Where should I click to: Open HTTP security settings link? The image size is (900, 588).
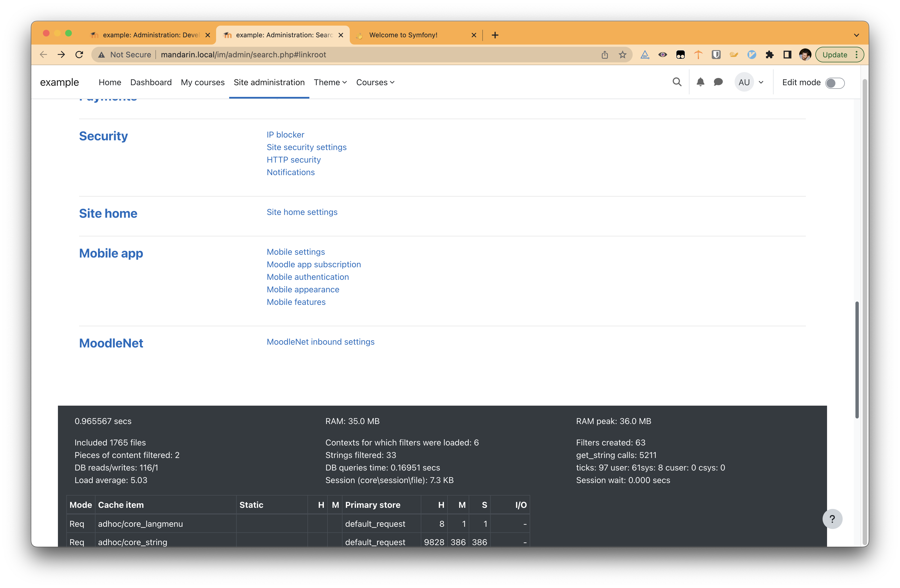click(294, 160)
